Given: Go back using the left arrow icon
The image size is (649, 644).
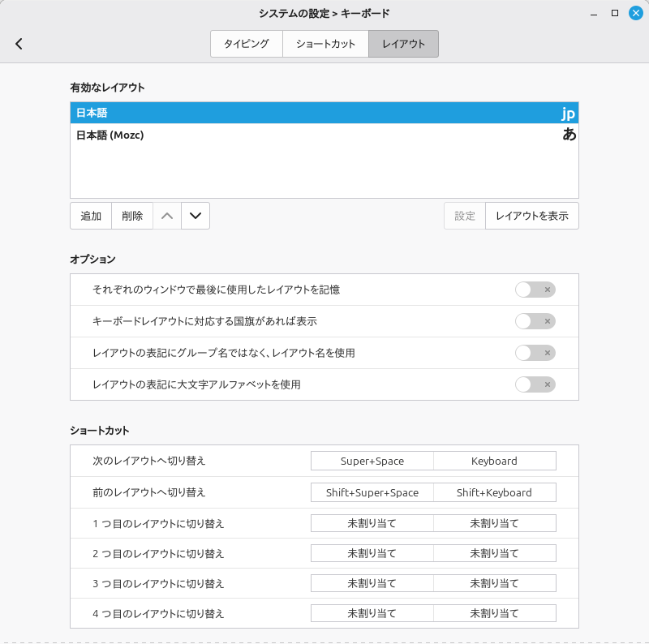Looking at the screenshot, I should (x=19, y=44).
